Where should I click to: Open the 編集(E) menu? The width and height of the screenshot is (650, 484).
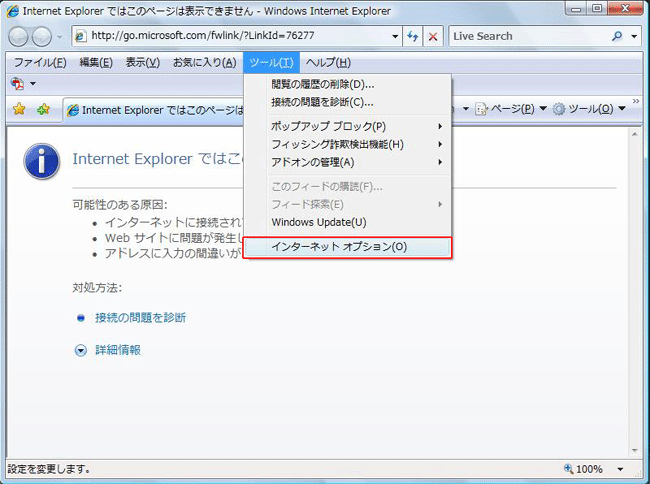pyautogui.click(x=96, y=63)
